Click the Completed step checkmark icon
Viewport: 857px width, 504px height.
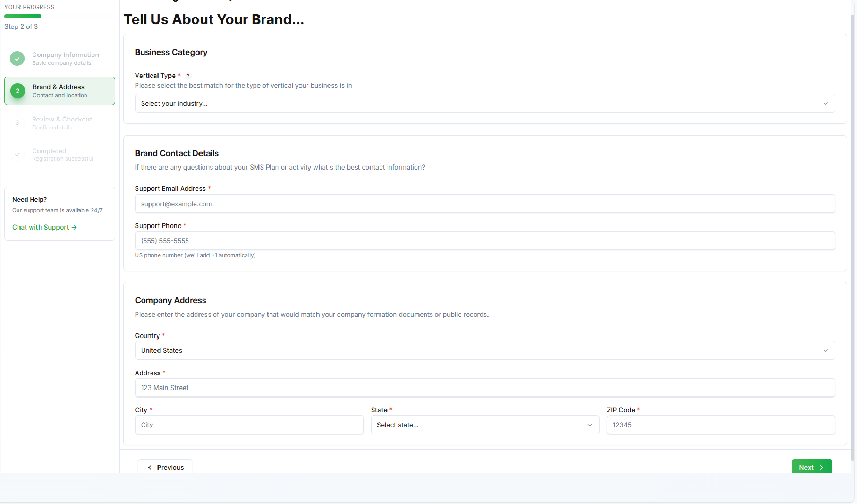tap(17, 154)
